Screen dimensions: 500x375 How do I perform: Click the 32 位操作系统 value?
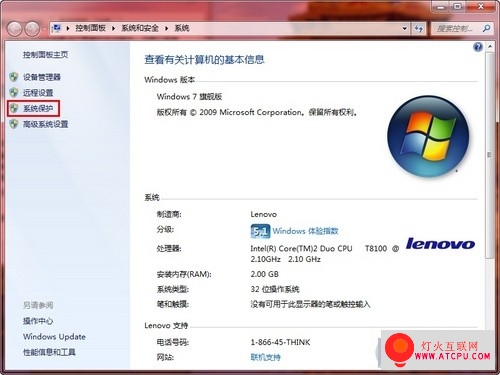(x=275, y=289)
